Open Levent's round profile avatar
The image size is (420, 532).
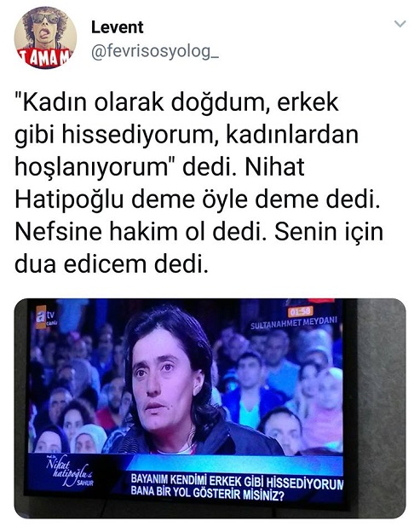point(45,38)
